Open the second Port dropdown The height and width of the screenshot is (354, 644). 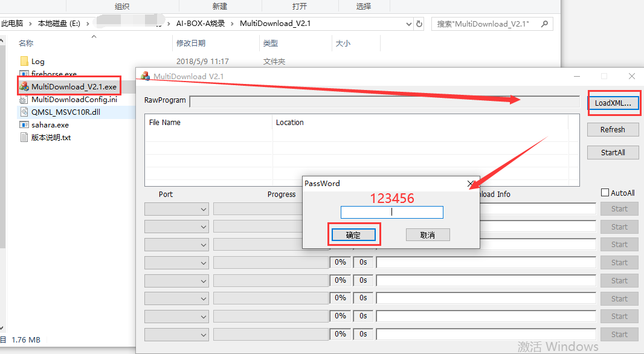click(176, 227)
